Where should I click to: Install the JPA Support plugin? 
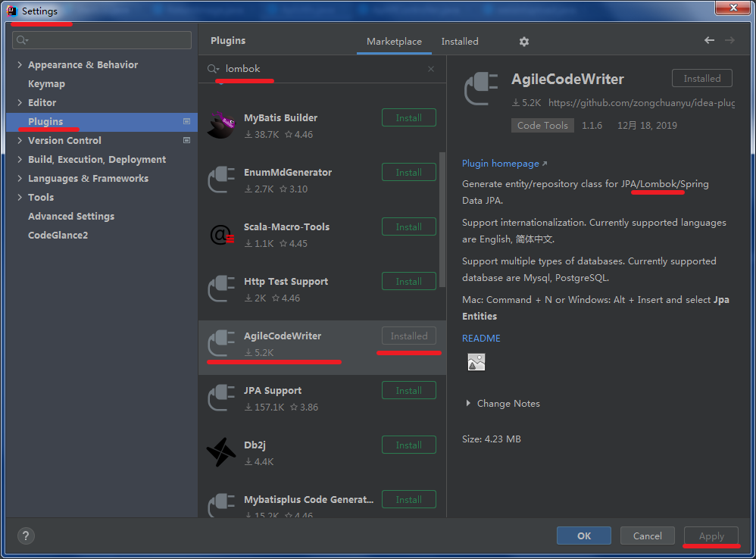409,390
